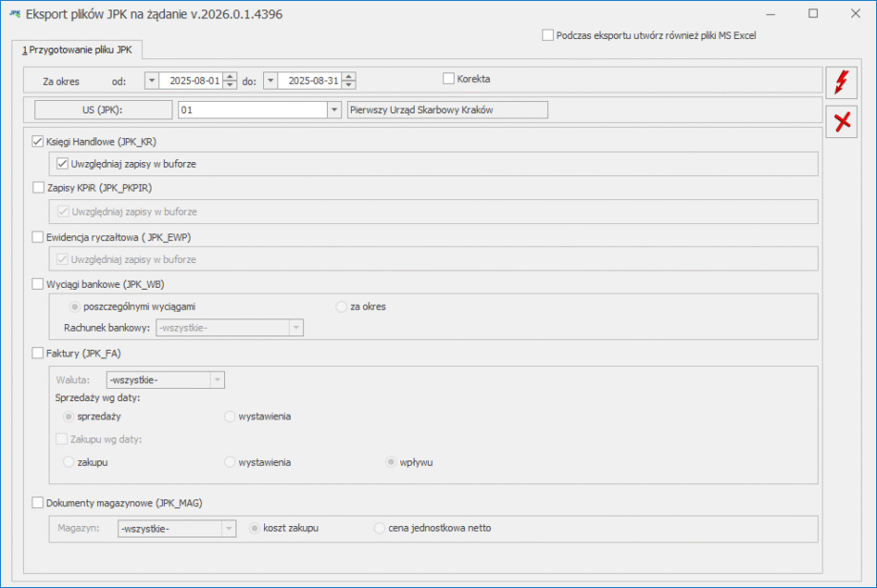
Task: Click the end date field 2025-08-31
Action: (310, 82)
